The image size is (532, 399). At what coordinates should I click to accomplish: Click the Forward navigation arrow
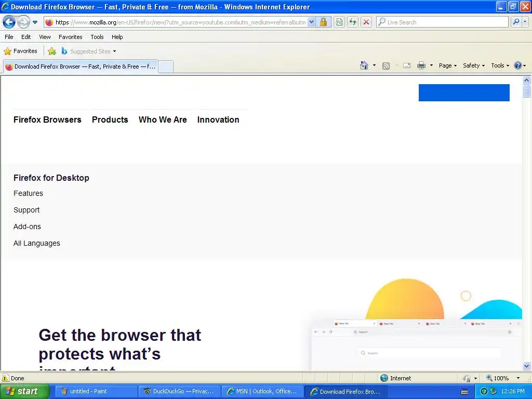pyautogui.click(x=23, y=22)
